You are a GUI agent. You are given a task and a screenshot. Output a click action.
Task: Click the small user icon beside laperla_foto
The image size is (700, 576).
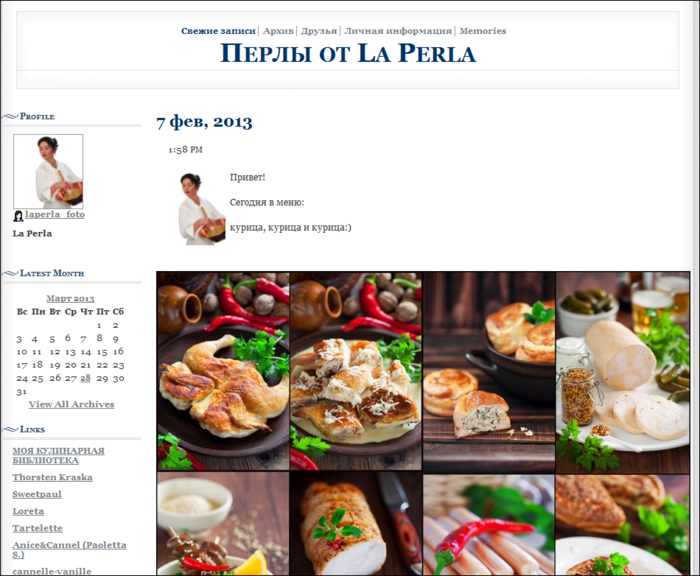coord(18,216)
